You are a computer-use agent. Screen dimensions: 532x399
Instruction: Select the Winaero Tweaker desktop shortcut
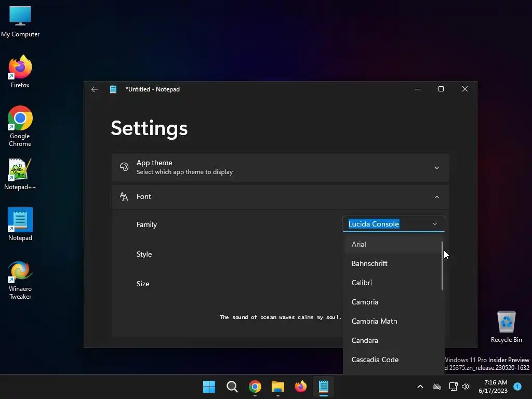pos(20,280)
